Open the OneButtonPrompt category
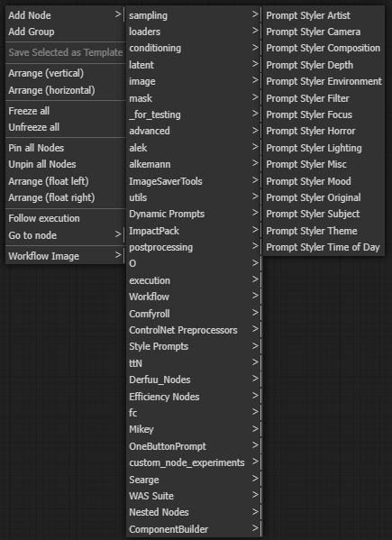 [x=194, y=446]
